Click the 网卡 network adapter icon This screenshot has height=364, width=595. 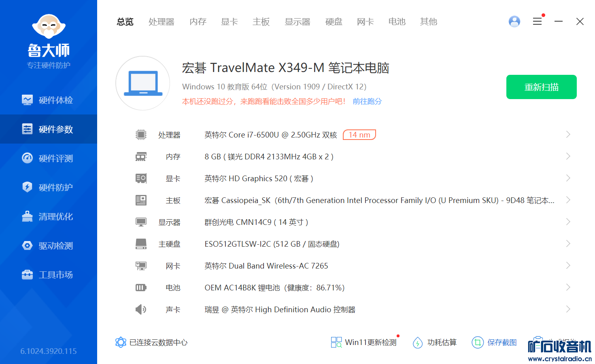tap(141, 266)
